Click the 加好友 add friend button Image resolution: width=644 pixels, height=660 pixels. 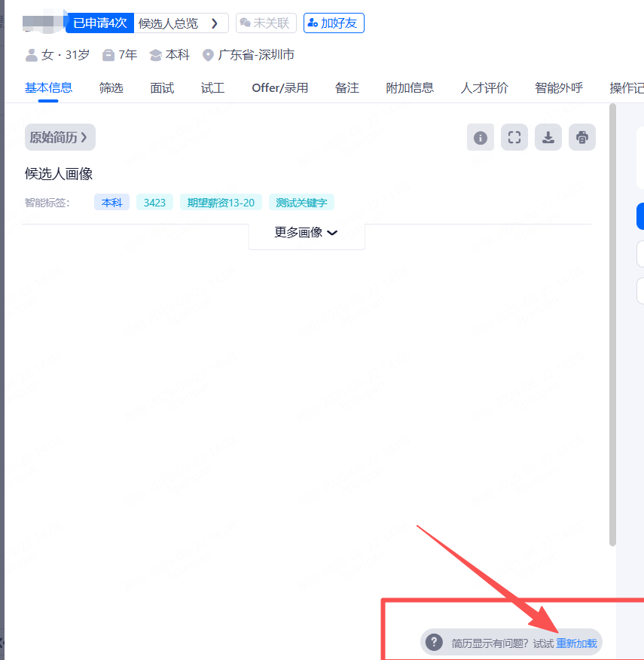pos(334,23)
